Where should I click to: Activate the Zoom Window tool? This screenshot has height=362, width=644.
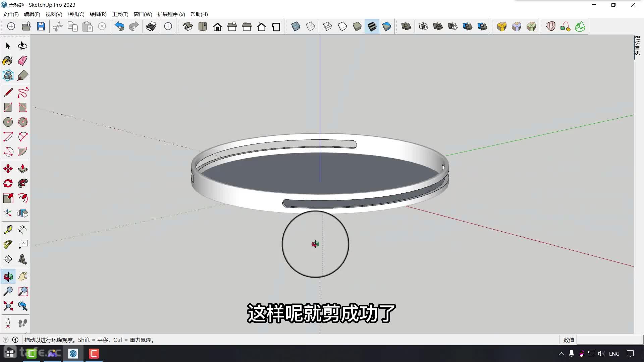22,291
